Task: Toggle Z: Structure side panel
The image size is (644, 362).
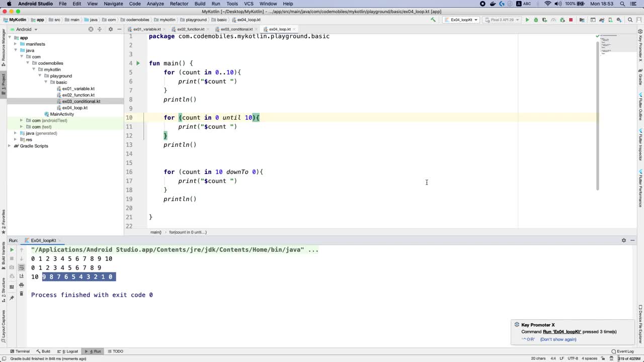Action: click(x=3, y=289)
